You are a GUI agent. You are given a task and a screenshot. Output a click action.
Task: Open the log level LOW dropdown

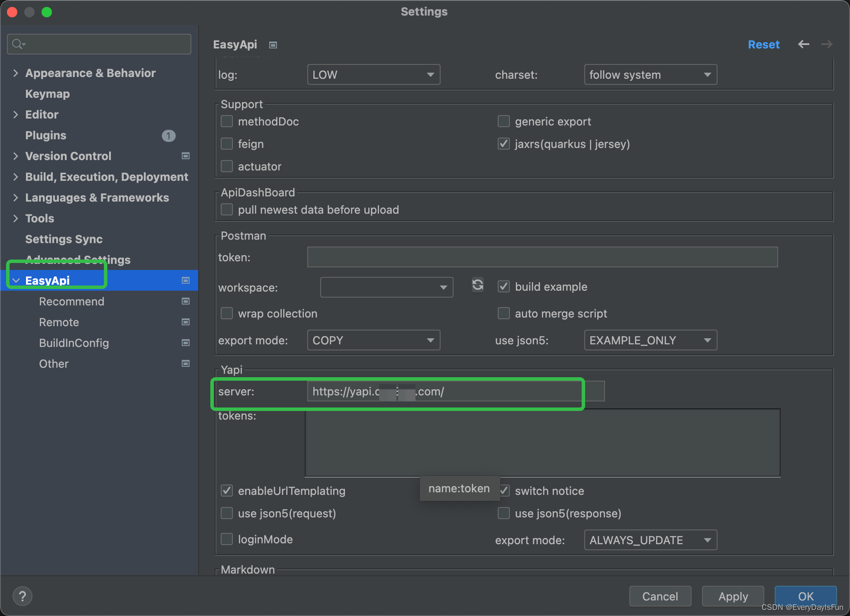(x=373, y=75)
